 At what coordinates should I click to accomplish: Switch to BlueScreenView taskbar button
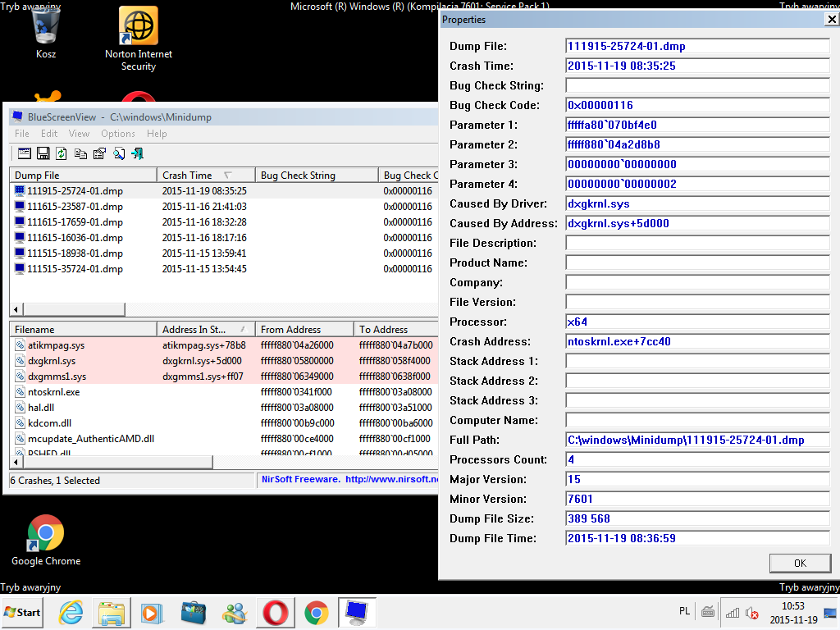point(357,612)
